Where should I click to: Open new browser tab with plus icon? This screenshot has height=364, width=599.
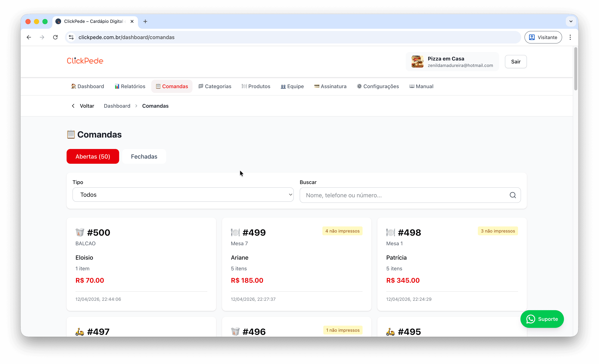point(145,21)
